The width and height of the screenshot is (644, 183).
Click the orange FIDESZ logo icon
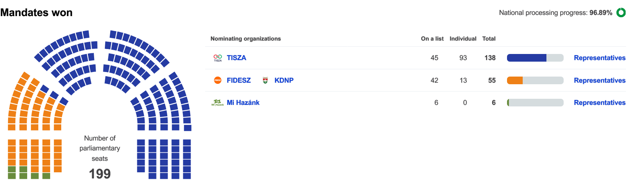pyautogui.click(x=218, y=80)
